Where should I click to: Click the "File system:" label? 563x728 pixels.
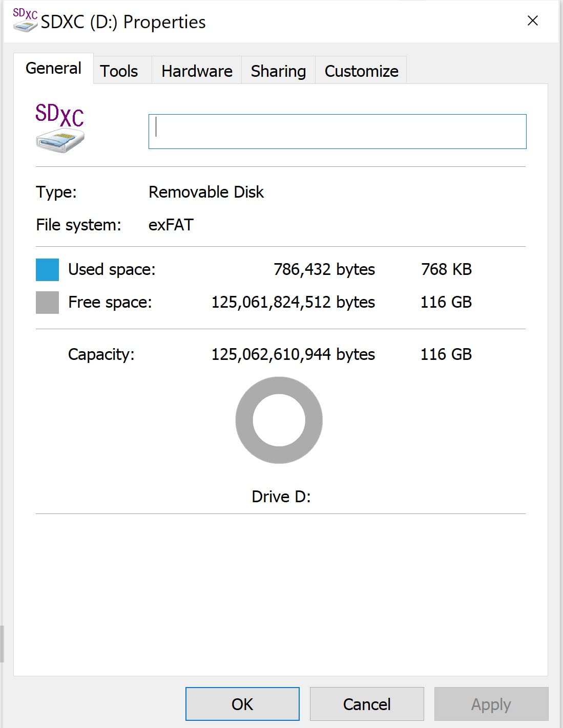[78, 225]
